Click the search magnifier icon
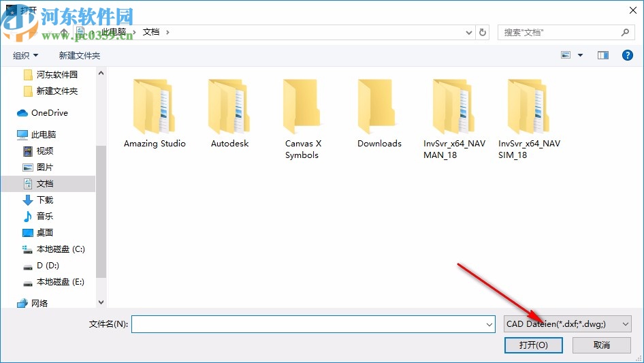644x363 pixels. (625, 32)
